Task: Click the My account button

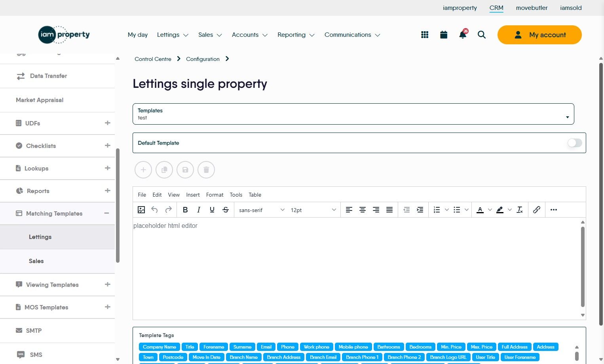Action: [x=539, y=35]
